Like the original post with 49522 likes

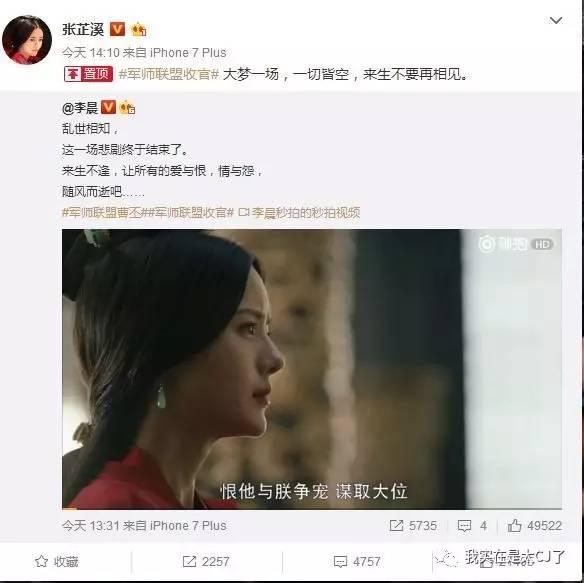[534, 526]
